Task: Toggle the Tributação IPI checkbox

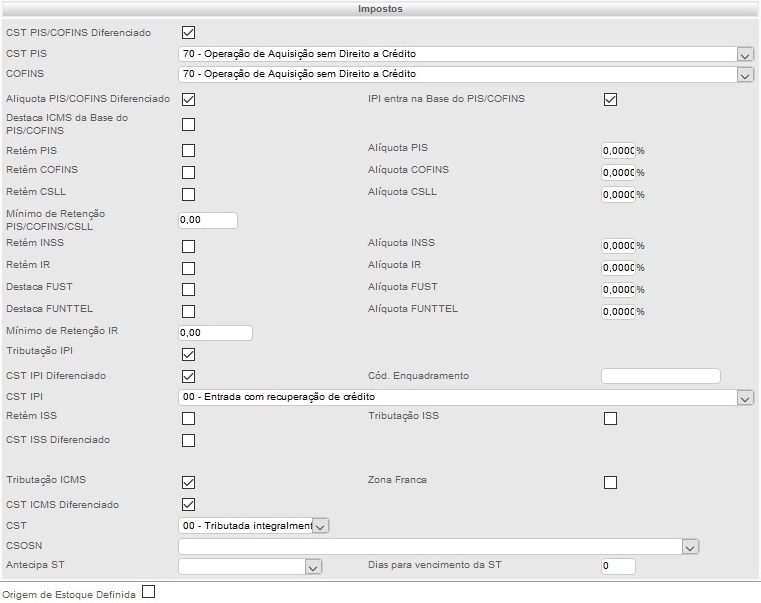Action: [x=188, y=354]
